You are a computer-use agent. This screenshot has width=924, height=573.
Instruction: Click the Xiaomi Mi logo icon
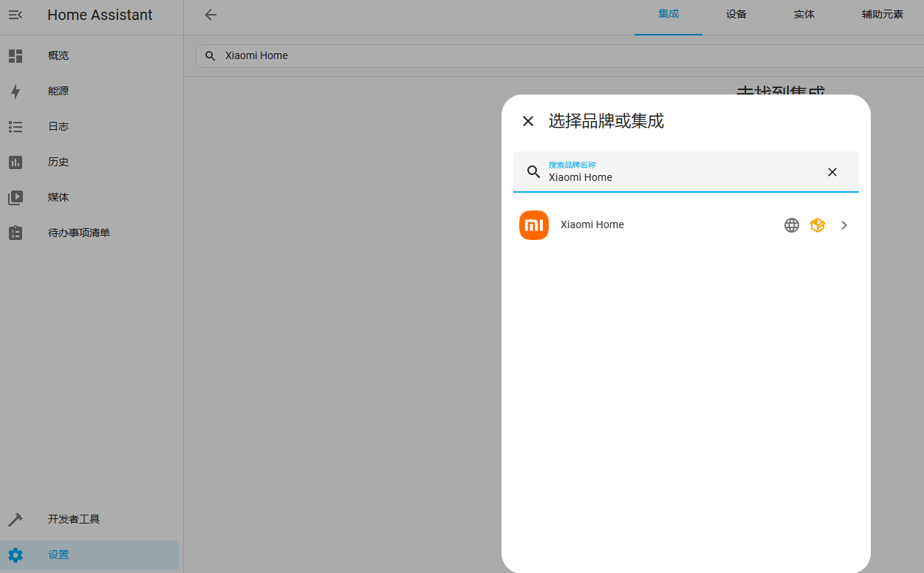point(534,225)
